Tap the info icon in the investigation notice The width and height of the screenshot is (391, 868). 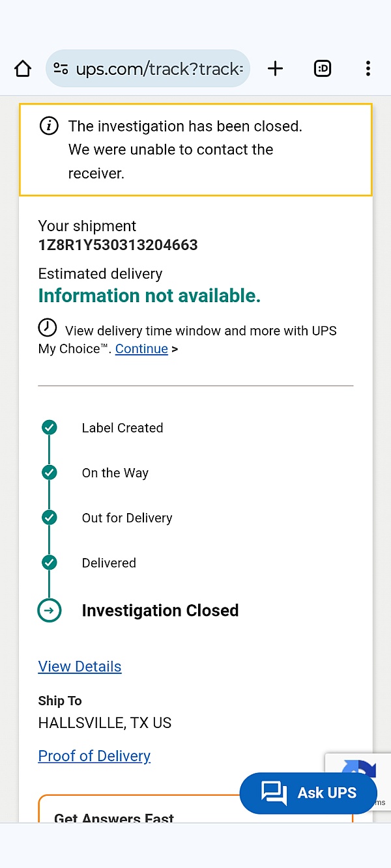(x=49, y=126)
